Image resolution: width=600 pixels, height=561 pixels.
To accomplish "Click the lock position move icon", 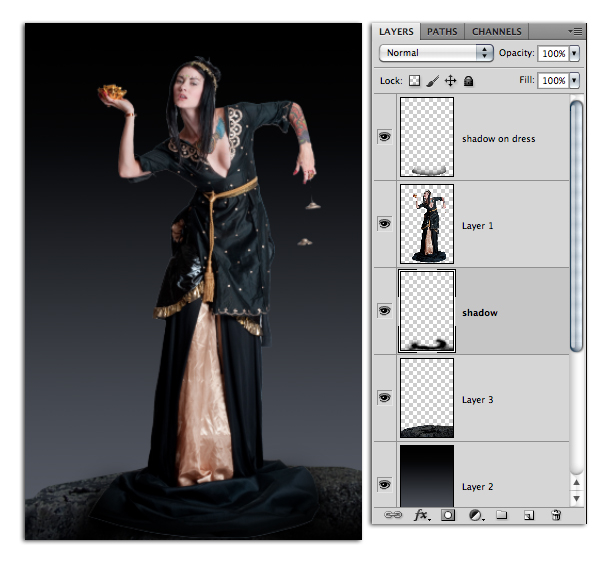I will tap(450, 81).
